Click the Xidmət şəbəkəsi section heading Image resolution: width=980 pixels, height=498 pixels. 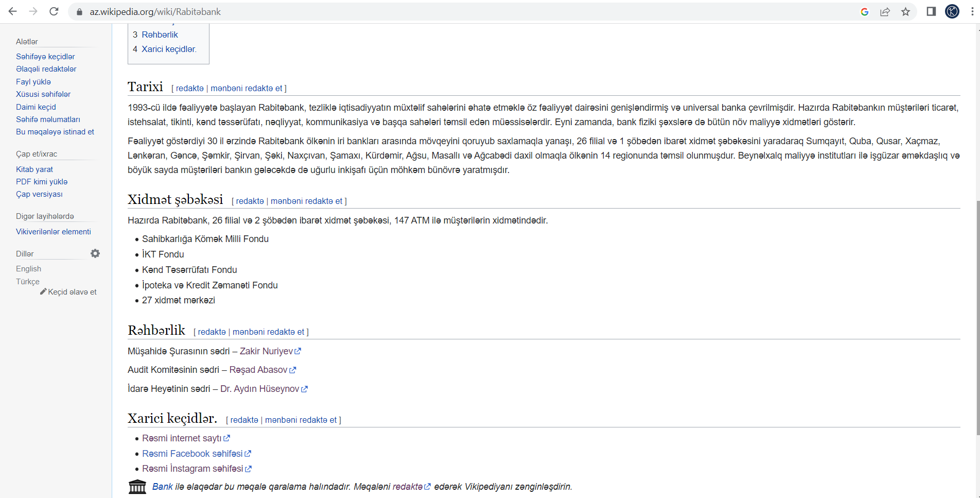tap(176, 199)
